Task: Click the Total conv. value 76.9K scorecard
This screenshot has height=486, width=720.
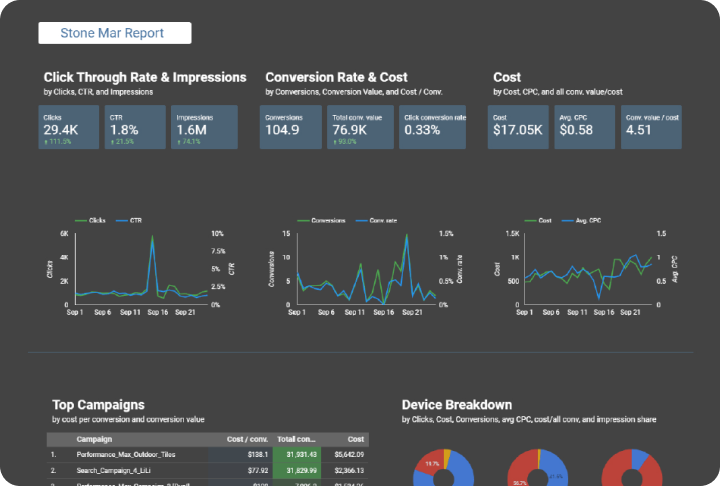Action: (360, 127)
